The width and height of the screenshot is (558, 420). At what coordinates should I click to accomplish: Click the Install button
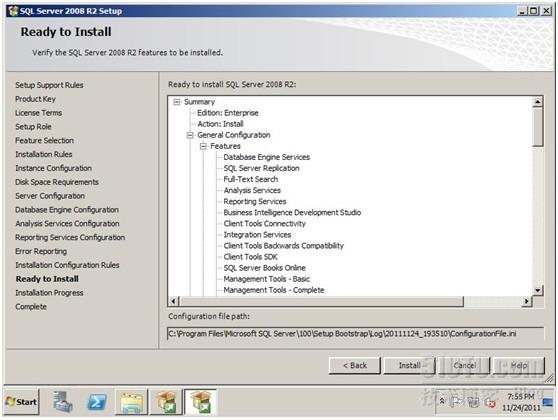pyautogui.click(x=409, y=366)
